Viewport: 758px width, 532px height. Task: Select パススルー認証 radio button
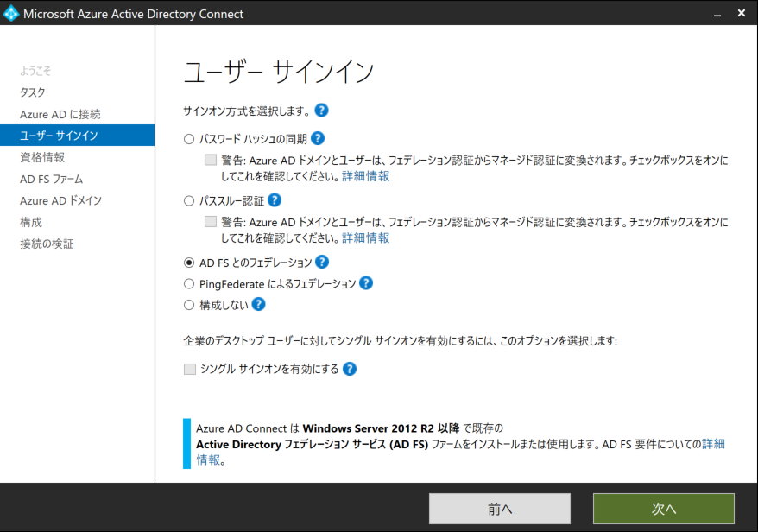click(189, 200)
